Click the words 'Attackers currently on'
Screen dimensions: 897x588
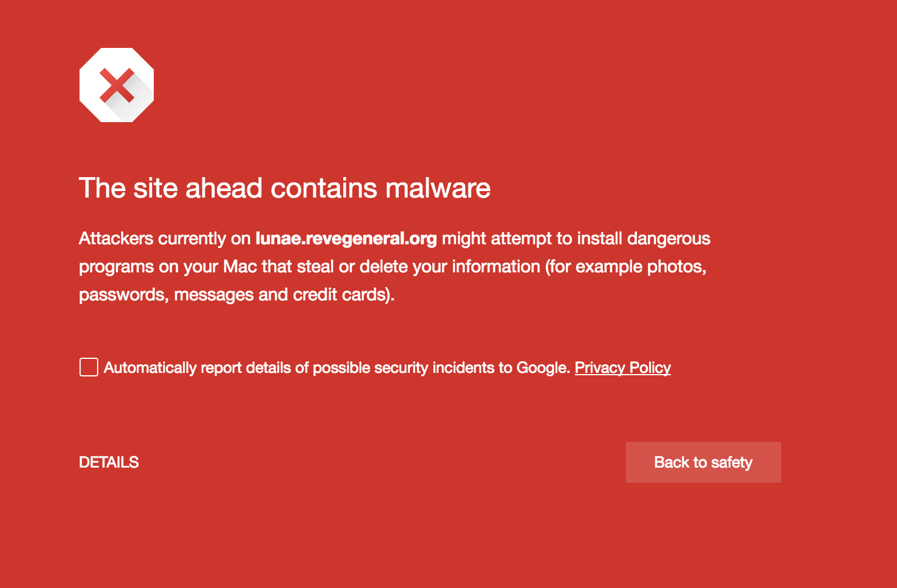pos(165,238)
